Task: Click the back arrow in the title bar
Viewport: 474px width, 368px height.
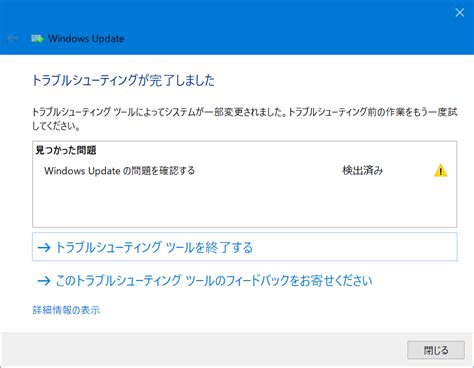Action: [x=13, y=38]
